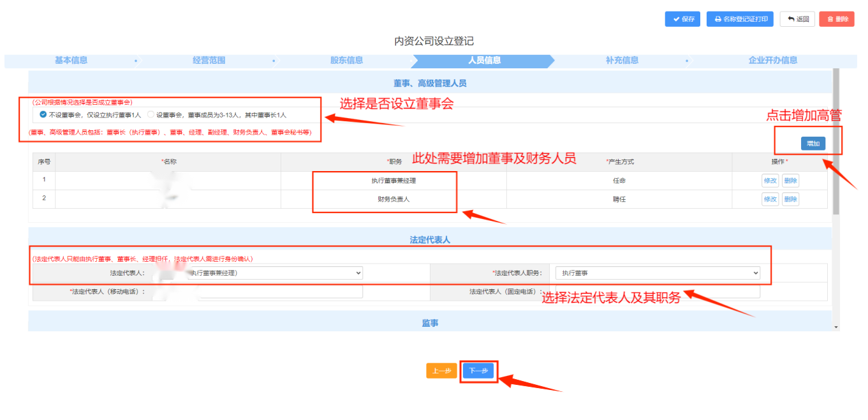The image size is (868, 420).
Task: Switch to 经营范围 step tab
Action: (x=209, y=61)
